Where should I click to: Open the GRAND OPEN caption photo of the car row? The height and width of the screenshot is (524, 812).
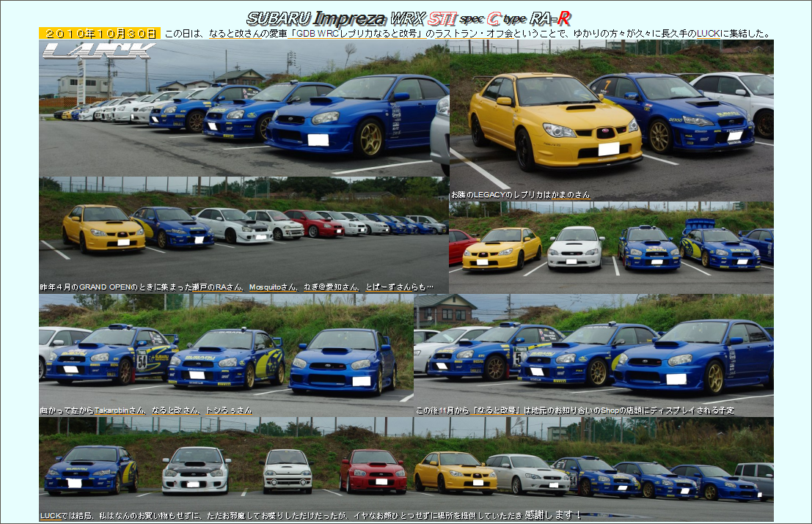tap(244, 227)
